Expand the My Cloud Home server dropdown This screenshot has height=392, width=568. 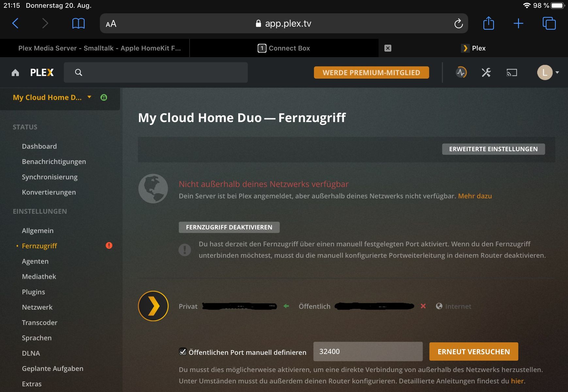click(x=89, y=97)
